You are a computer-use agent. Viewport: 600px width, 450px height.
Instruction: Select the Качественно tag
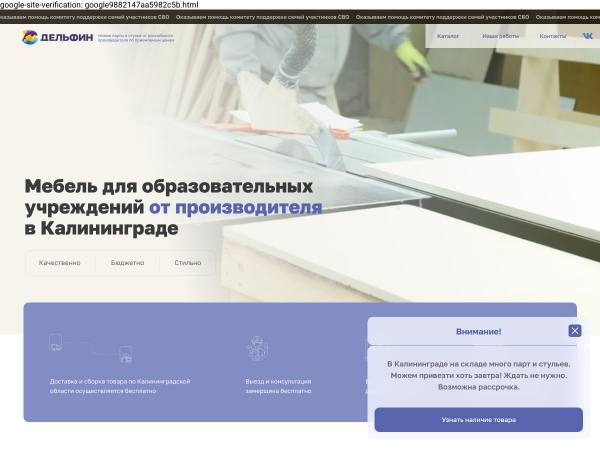[60, 263]
